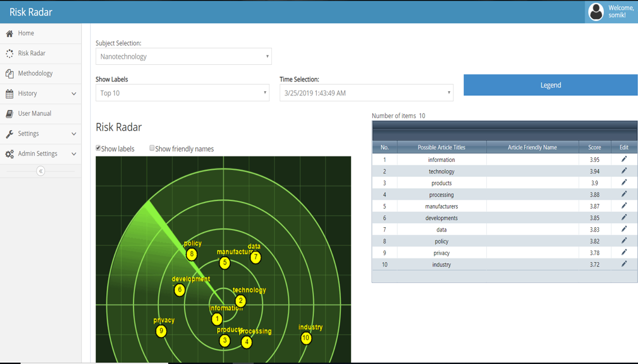Viewport: 638px width, 364px height.
Task: Click radar marker 10 for industry
Action: pos(306,338)
